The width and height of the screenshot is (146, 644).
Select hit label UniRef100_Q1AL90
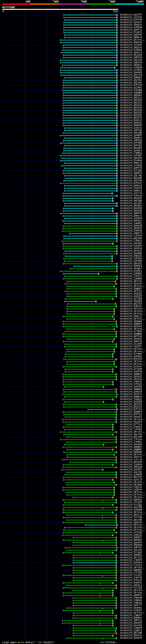pyautogui.click(x=131, y=284)
